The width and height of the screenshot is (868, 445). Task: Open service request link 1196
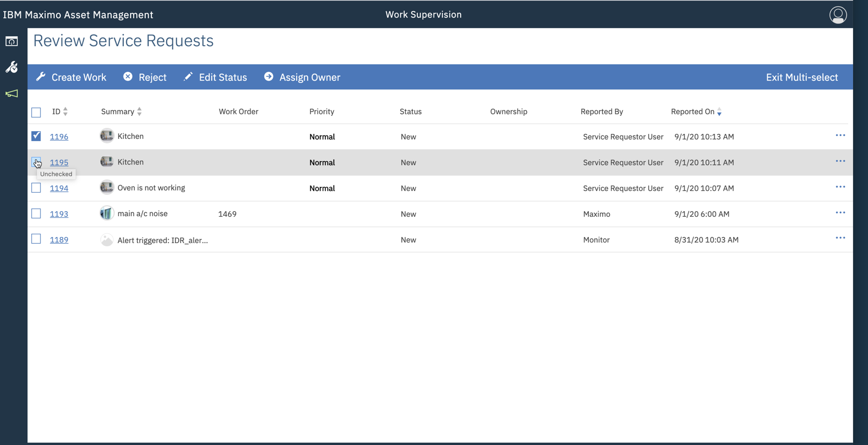tap(59, 137)
